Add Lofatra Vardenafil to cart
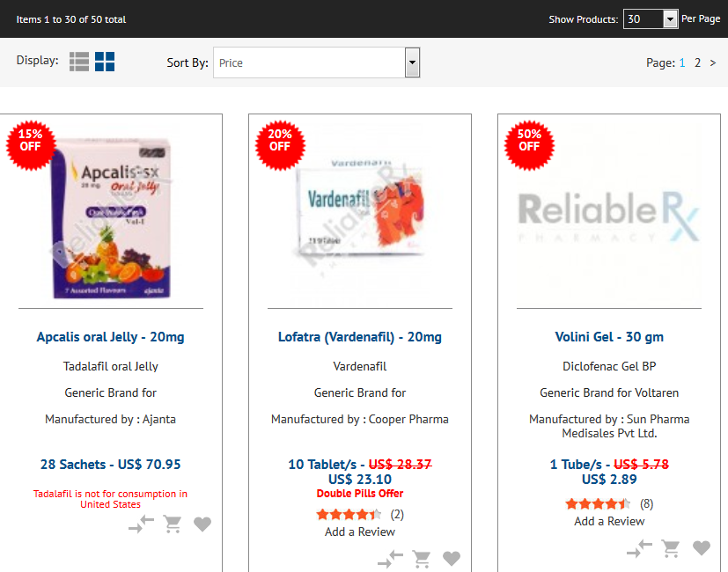Screen dimensions: 728x572 422,559
